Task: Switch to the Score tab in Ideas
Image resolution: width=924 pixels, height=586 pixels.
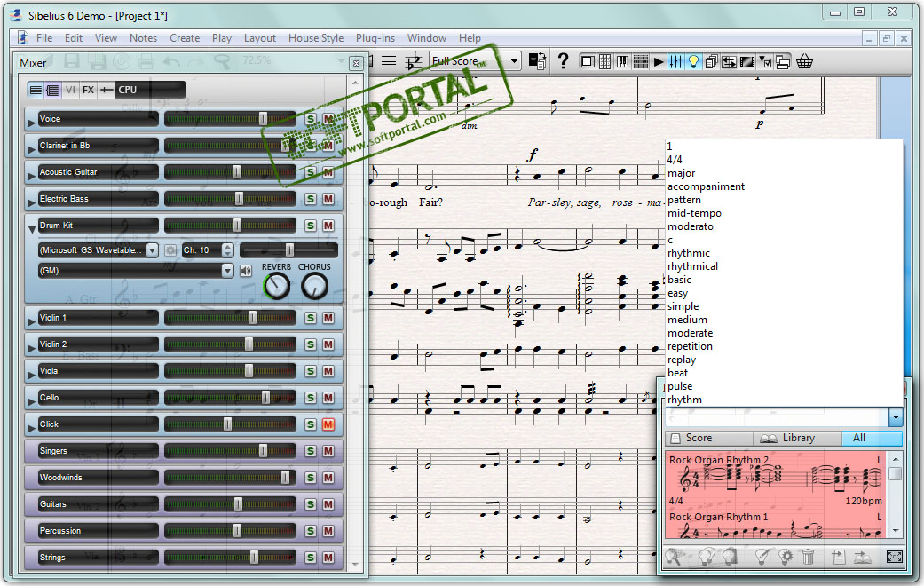Action: pyautogui.click(x=709, y=438)
